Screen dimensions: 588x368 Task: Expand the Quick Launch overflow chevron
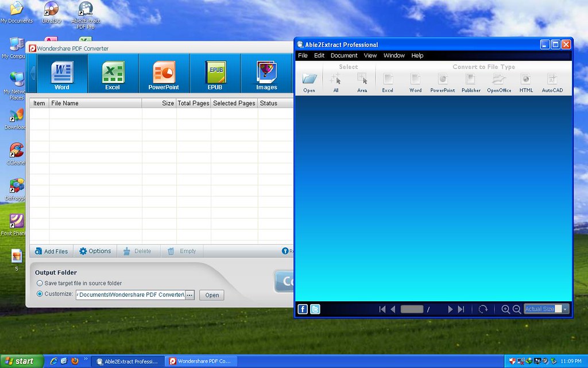pos(86,359)
